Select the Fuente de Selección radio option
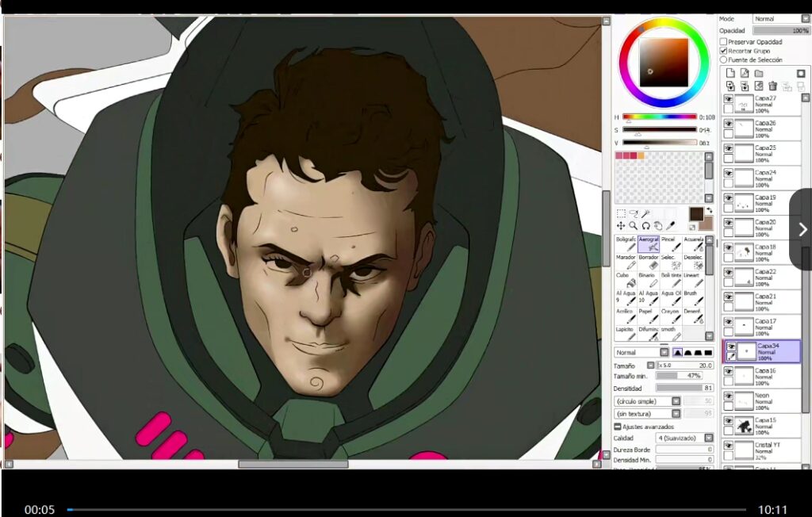 [723, 59]
